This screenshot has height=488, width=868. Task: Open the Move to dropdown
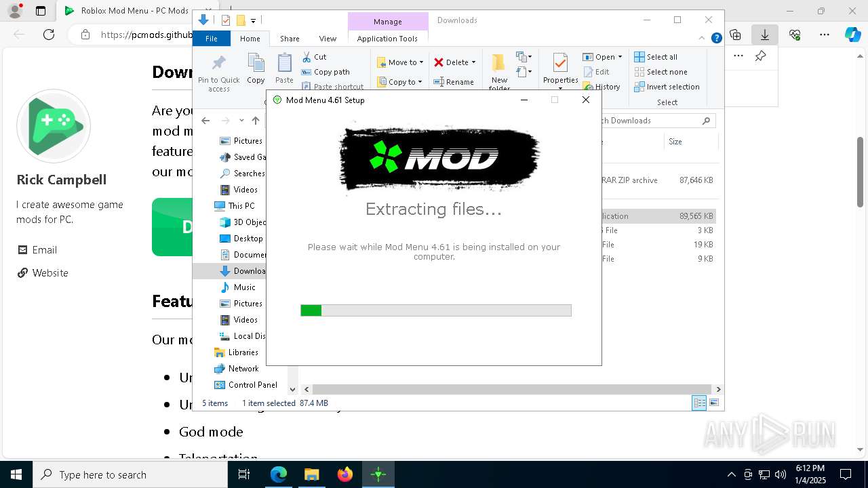[x=400, y=62]
